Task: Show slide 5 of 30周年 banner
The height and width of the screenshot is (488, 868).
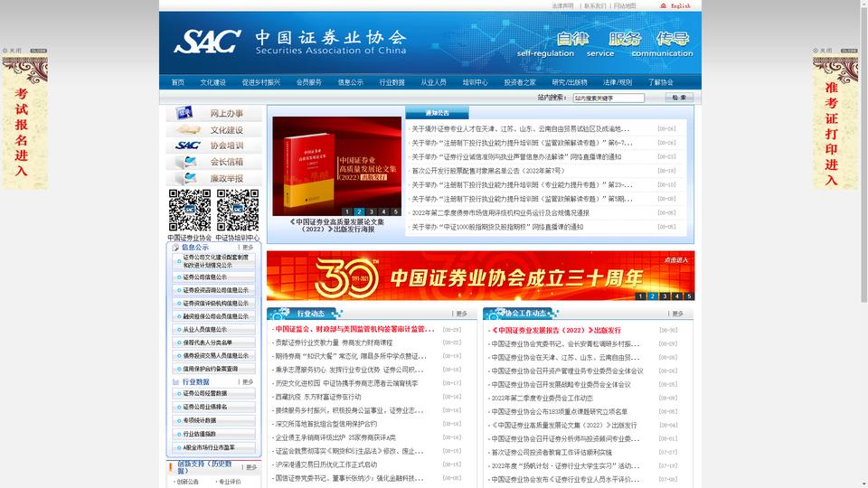Action: 689,296
